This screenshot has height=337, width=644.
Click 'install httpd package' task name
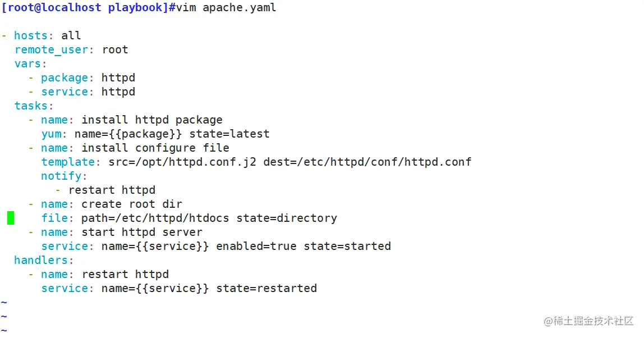tap(151, 120)
